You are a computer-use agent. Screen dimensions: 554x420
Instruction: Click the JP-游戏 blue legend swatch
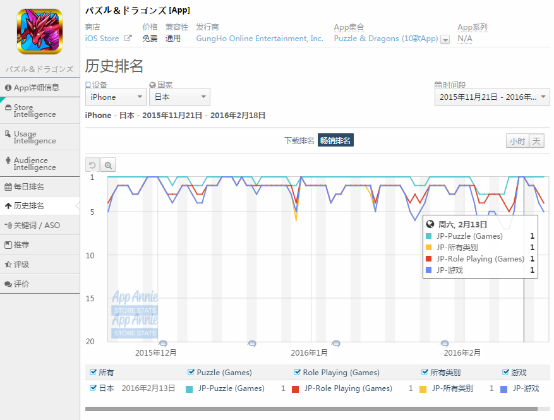[504, 389]
